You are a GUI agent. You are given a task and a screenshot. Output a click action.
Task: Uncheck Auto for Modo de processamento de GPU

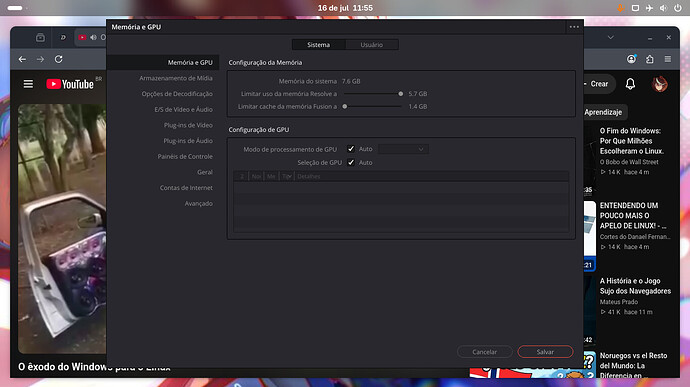tap(351, 149)
